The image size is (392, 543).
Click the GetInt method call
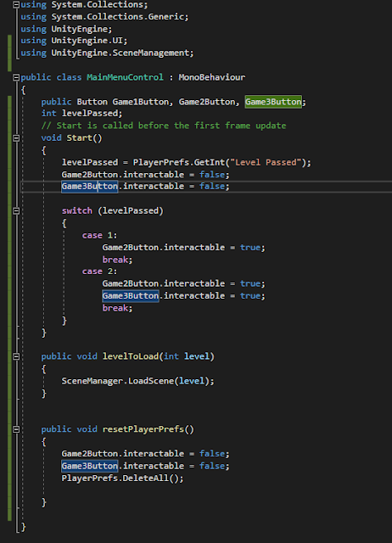(x=210, y=162)
